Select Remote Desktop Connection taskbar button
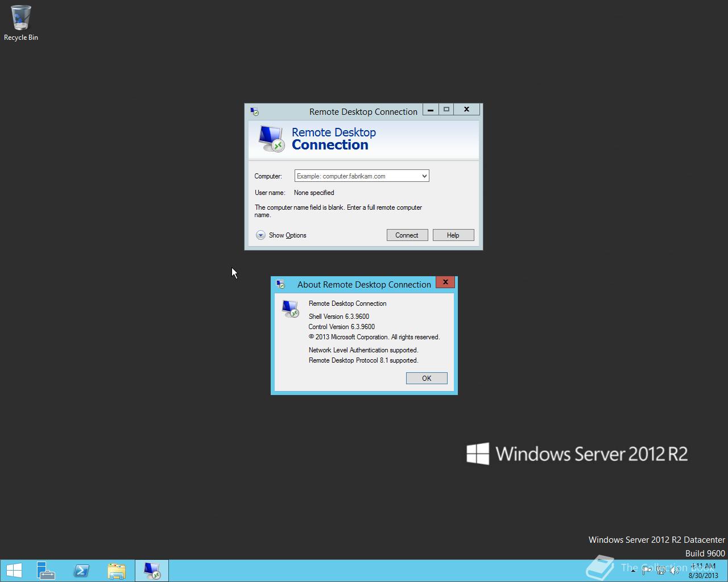The width and height of the screenshot is (728, 582). pos(152,571)
